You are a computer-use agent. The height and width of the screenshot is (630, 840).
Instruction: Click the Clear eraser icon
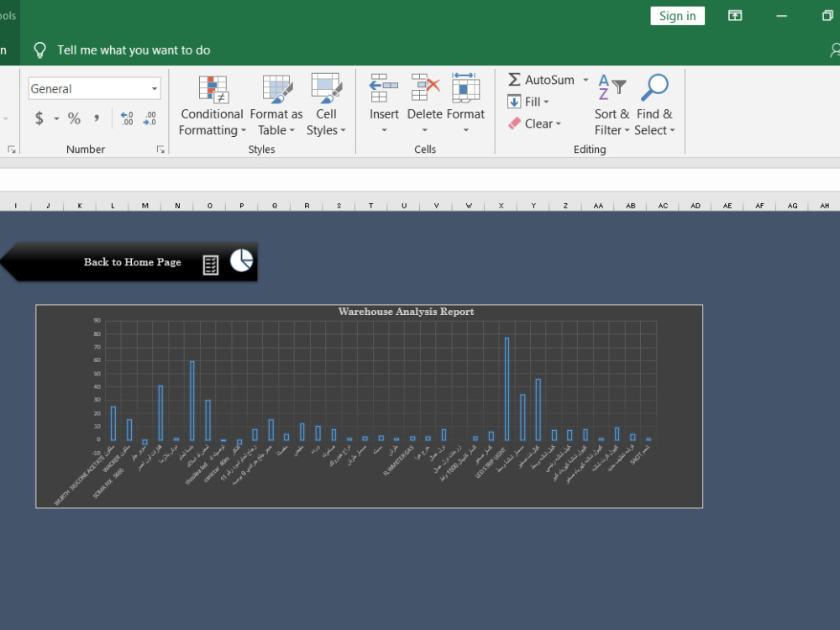pyautogui.click(x=514, y=123)
